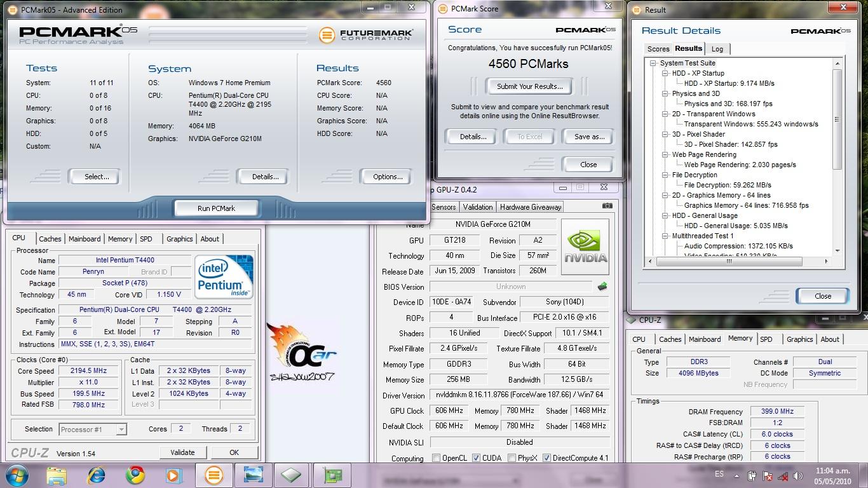
Task: Collapse the Multithreaded Test 1 node
Action: pos(665,236)
